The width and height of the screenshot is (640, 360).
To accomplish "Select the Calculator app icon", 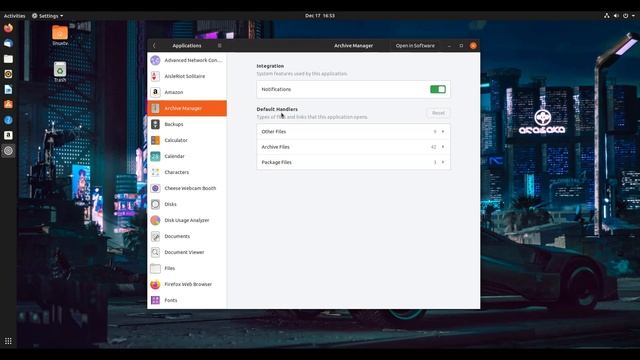I will [x=155, y=140].
